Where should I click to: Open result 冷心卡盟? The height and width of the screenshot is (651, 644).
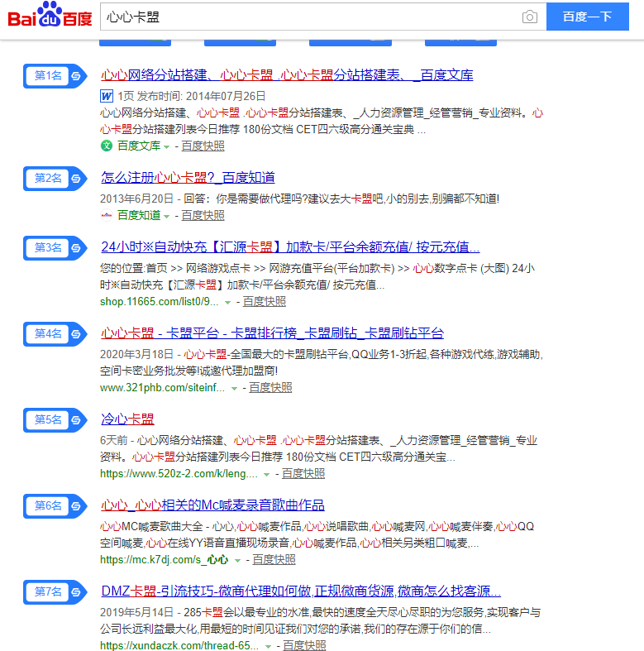tap(127, 419)
